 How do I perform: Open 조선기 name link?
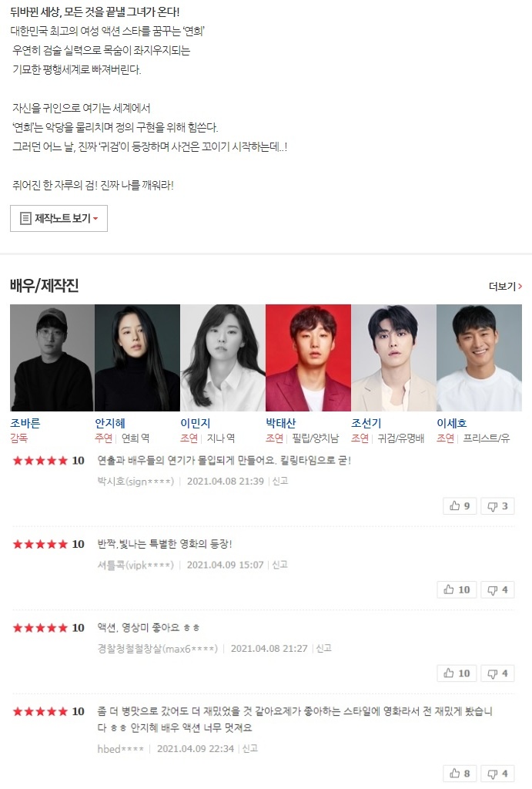366,423
